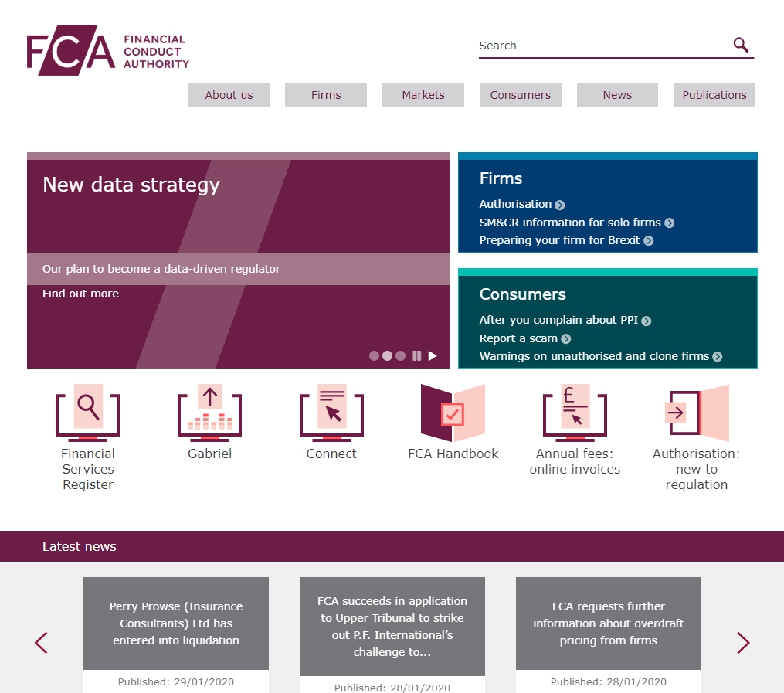Open Connect via its icon
The height and width of the screenshot is (693, 784).
tap(331, 413)
